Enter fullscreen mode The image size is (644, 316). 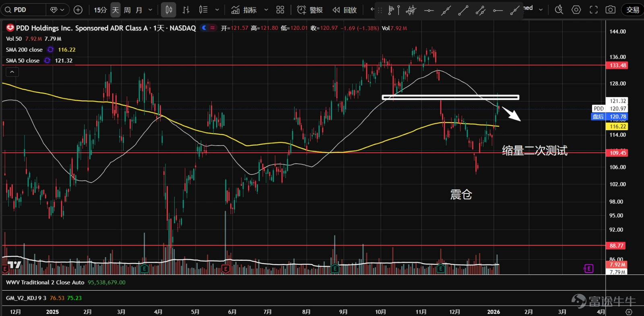[594, 10]
